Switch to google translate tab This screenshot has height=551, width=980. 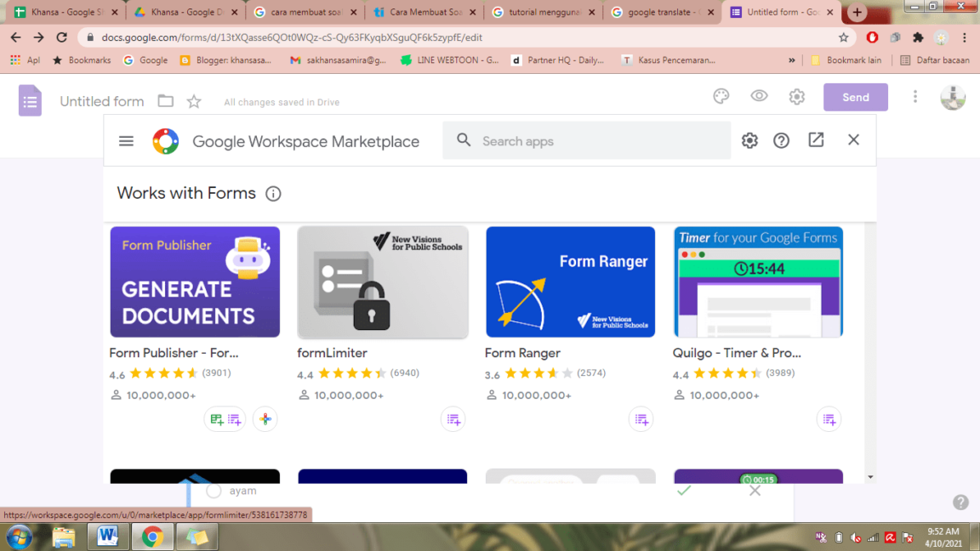[664, 12]
